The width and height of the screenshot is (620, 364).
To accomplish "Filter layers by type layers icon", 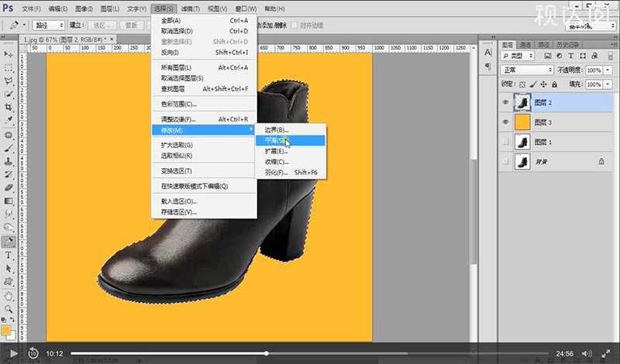I will pos(570,56).
